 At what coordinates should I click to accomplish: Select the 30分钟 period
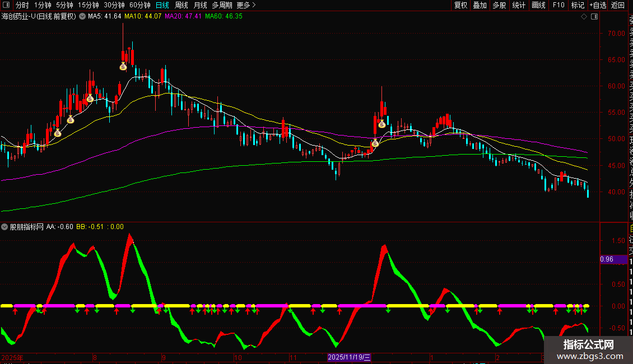tap(114, 5)
